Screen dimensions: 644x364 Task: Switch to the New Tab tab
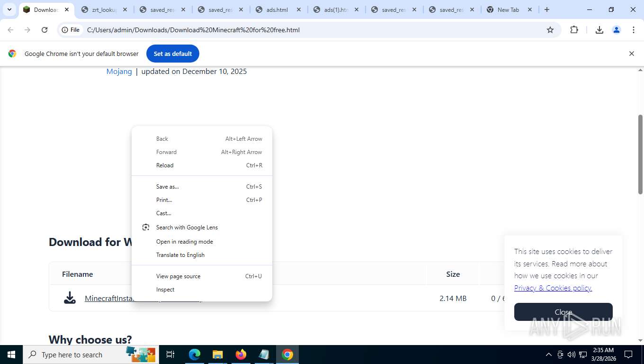tap(509, 9)
